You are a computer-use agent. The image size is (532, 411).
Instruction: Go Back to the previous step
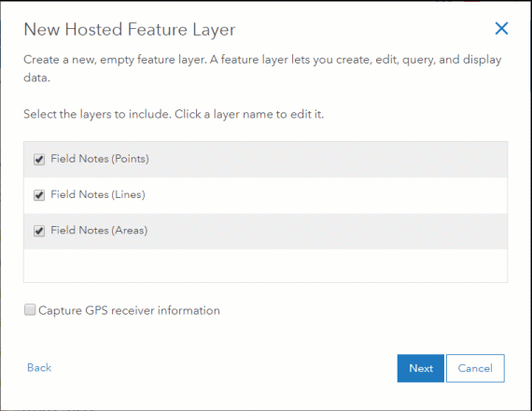pyautogui.click(x=39, y=367)
